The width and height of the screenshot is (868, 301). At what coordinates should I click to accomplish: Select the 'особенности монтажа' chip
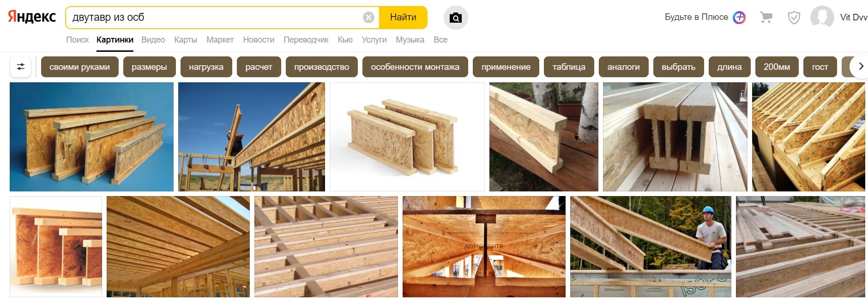coord(415,67)
